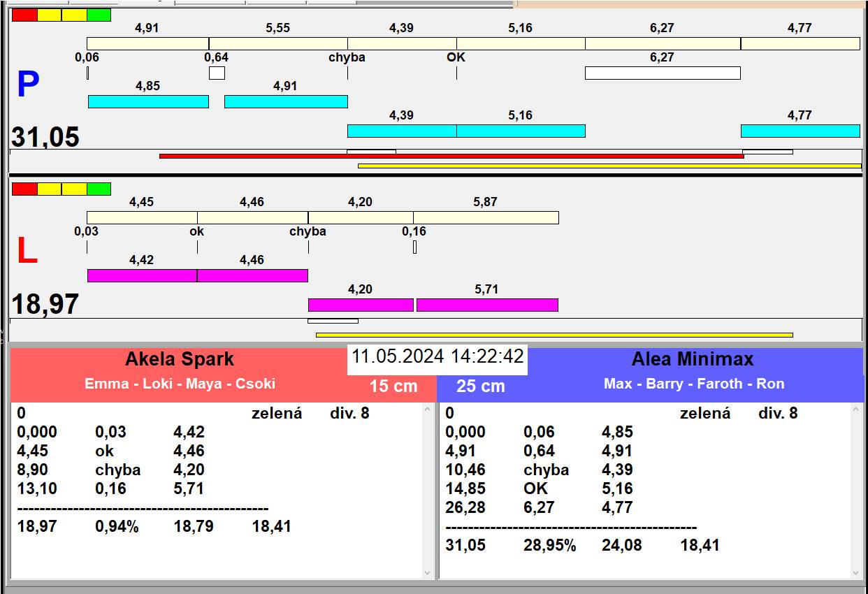The height and width of the screenshot is (594, 868).
Task: Click the red start light in lane P
Action: point(24,15)
